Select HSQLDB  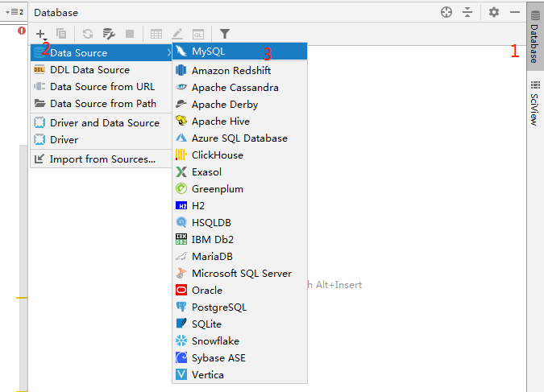click(239, 222)
